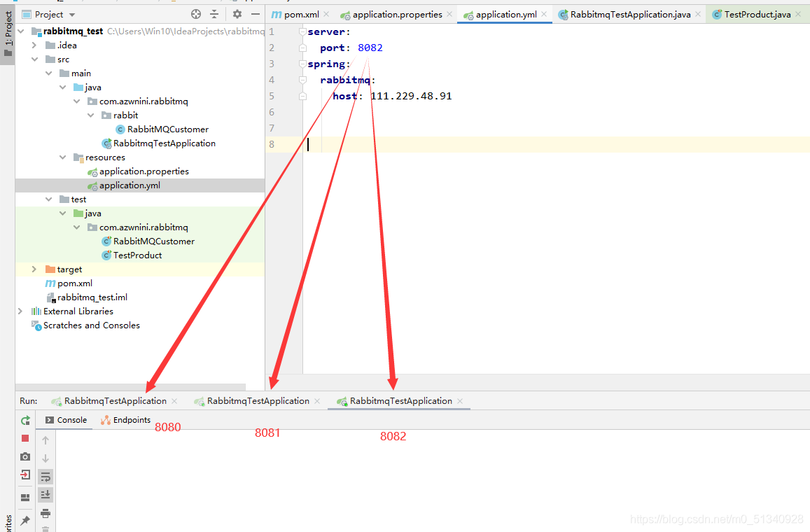Click the down arrow in console toolbar
This screenshot has width=810, height=532.
46,458
